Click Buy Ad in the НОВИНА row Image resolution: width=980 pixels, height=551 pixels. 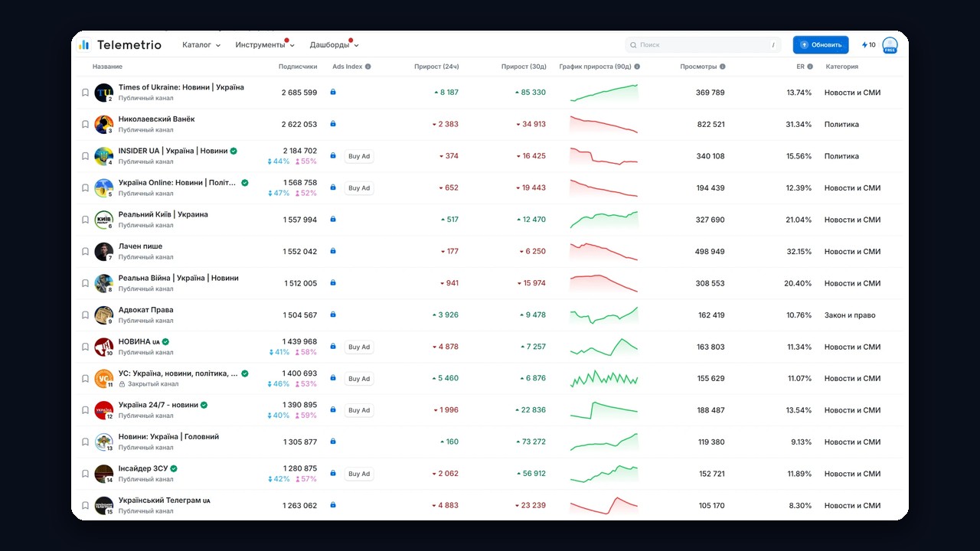[x=359, y=347]
